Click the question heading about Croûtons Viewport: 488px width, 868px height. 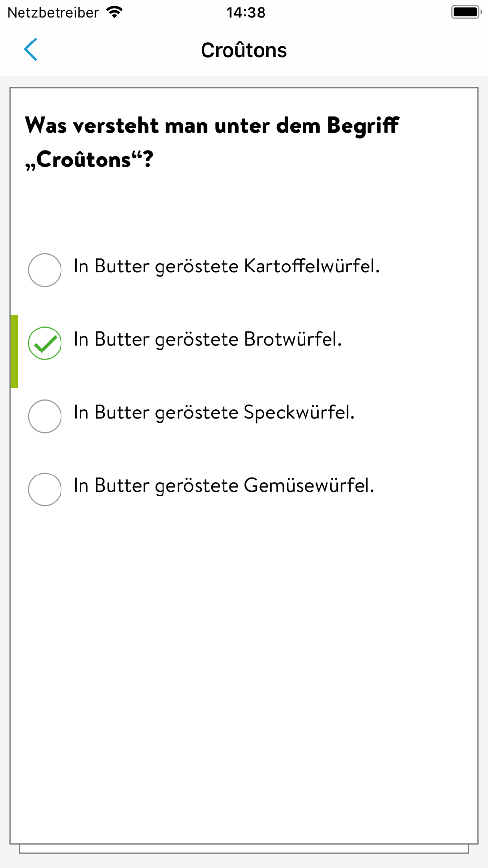(x=212, y=143)
